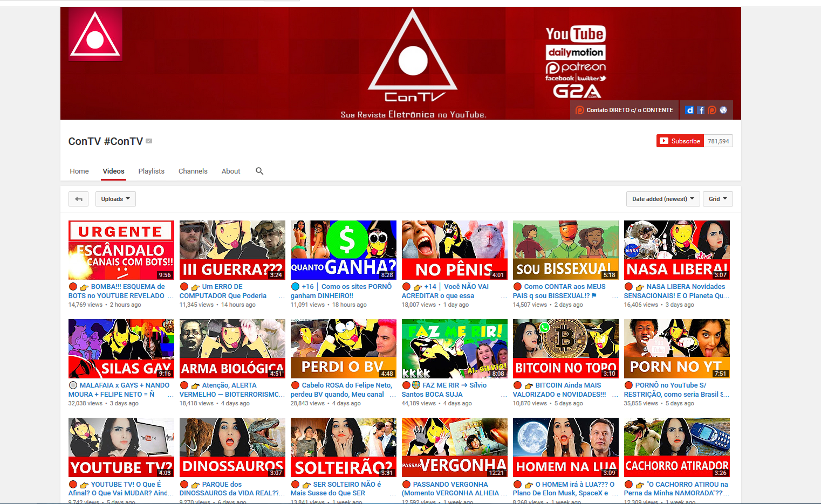Play the NASA LIBERA video thumbnail
The height and width of the screenshot is (504, 821).
pyautogui.click(x=676, y=250)
